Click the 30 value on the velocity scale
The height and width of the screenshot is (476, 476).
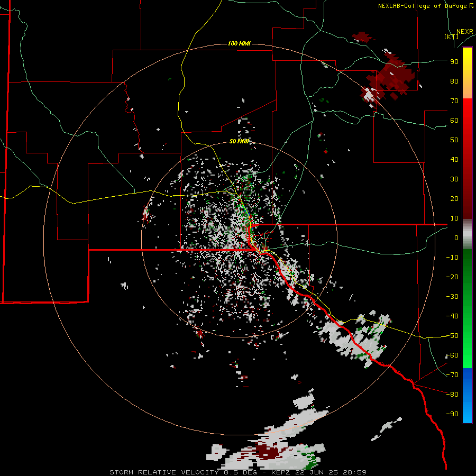click(454, 179)
